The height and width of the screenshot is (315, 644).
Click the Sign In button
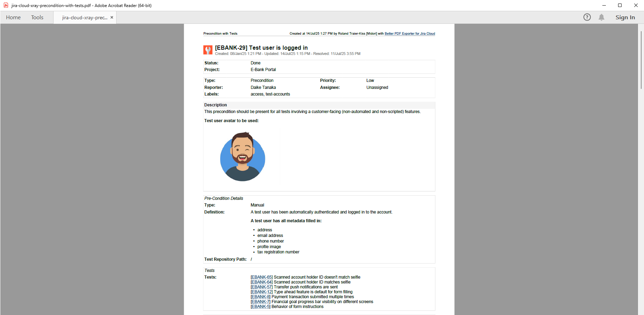coord(625,17)
